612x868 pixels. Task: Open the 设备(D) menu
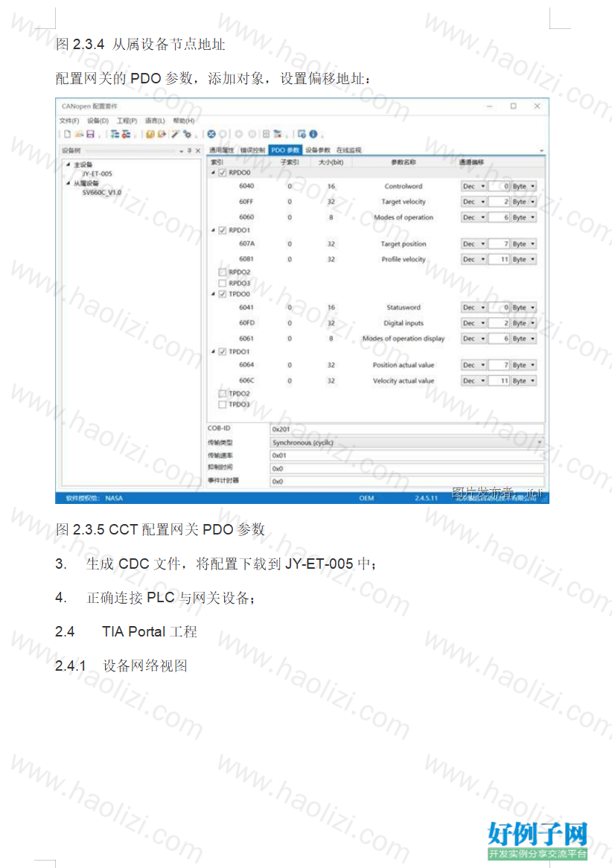98,121
